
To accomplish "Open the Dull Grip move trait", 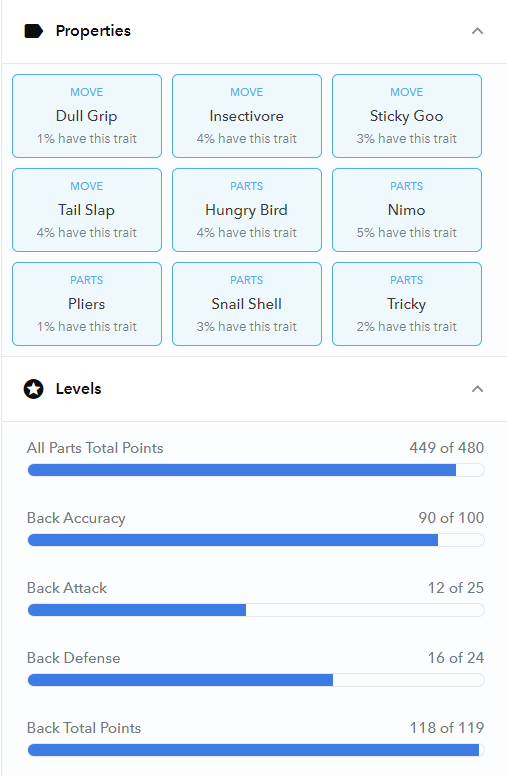I will click(87, 116).
